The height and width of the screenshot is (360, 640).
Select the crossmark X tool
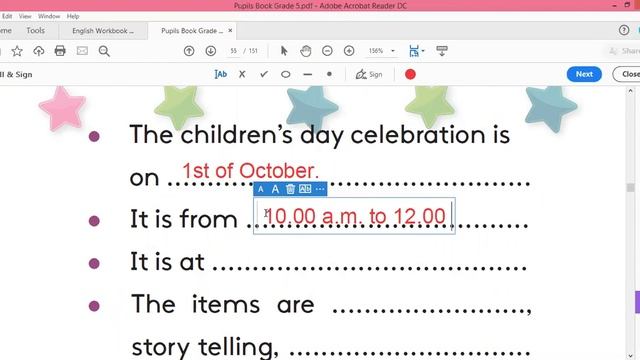pyautogui.click(x=242, y=74)
